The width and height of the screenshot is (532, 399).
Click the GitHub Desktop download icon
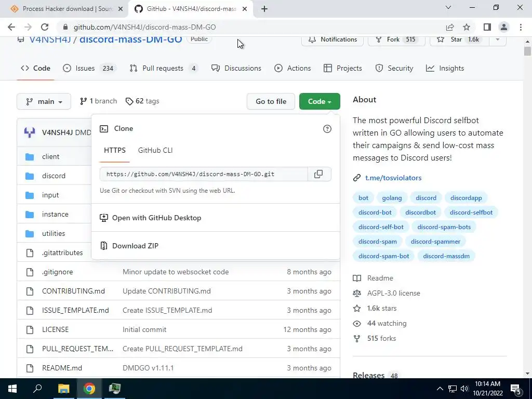click(x=104, y=218)
